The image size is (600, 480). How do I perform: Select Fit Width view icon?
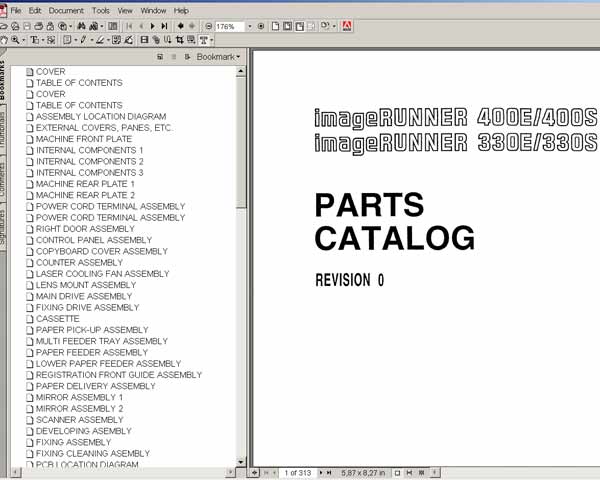[300, 26]
